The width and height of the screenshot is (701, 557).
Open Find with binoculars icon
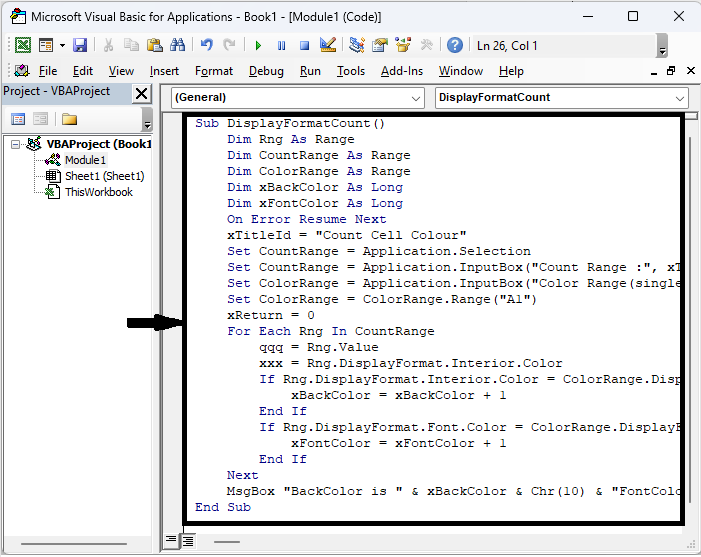tap(177, 45)
